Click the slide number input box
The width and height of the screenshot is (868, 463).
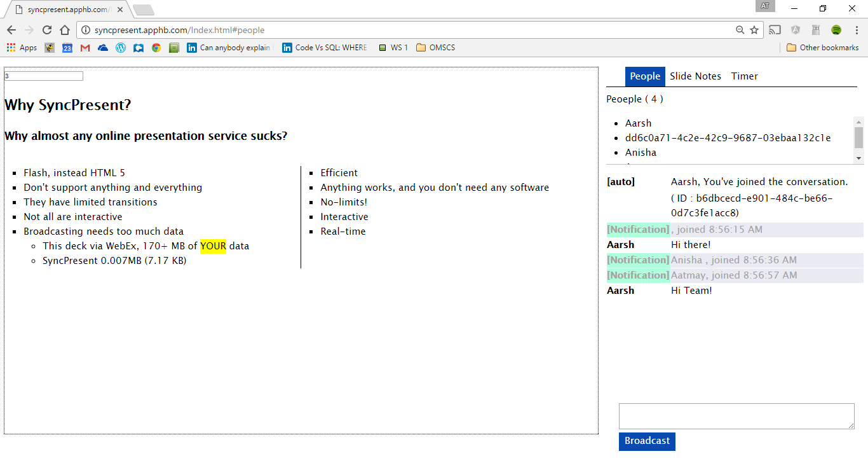(x=44, y=76)
